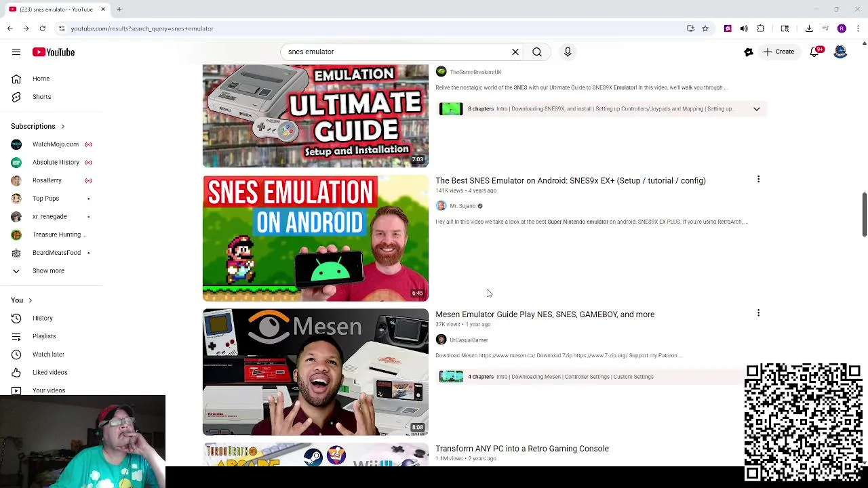Bookmark this page with the star
The height and width of the screenshot is (488, 868).
click(x=705, y=28)
